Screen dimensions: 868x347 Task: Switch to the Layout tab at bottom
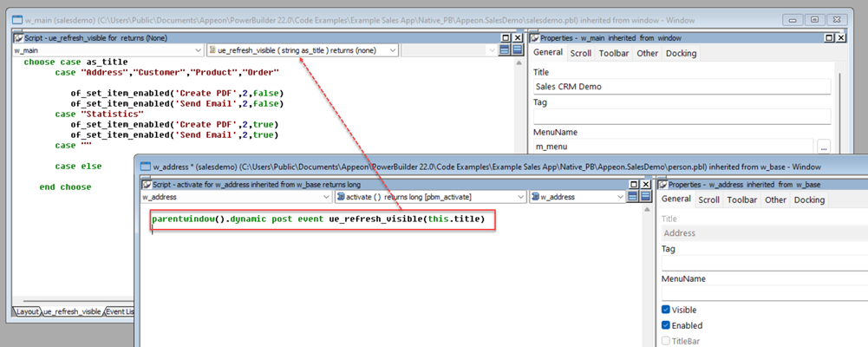pyautogui.click(x=25, y=311)
